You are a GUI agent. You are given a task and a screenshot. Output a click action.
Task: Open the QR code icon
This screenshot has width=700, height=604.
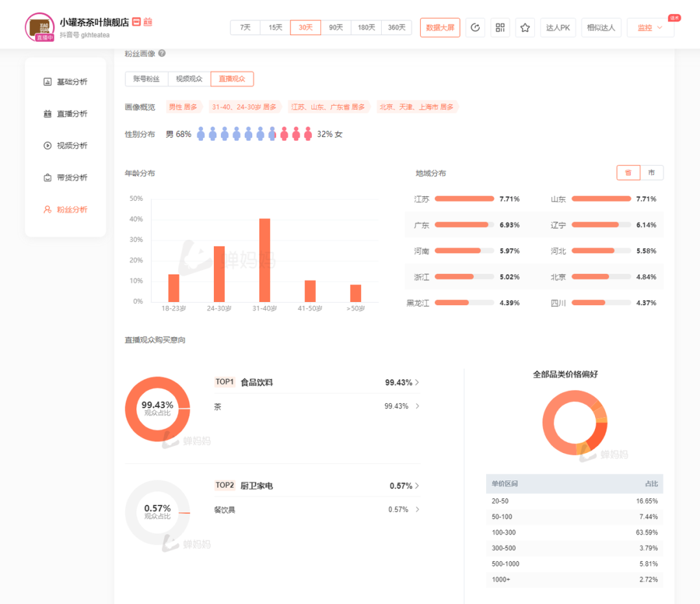click(500, 28)
